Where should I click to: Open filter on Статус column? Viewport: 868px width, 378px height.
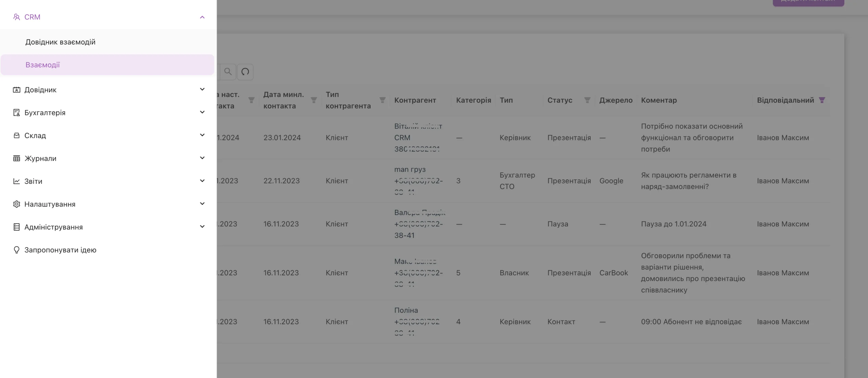(587, 100)
